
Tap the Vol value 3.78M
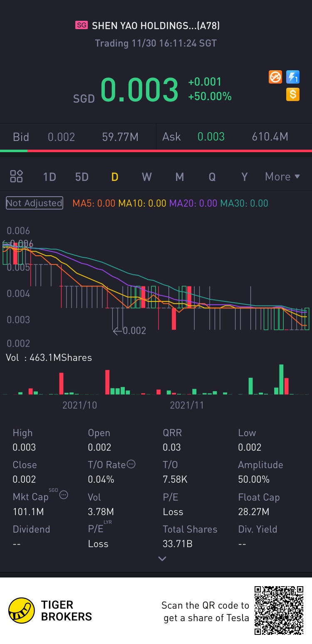101,512
